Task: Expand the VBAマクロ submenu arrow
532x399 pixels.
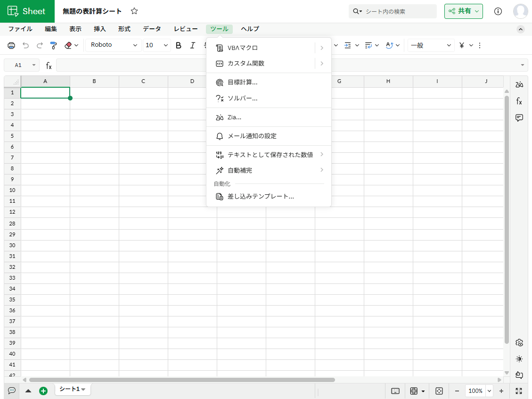Action: pyautogui.click(x=322, y=48)
